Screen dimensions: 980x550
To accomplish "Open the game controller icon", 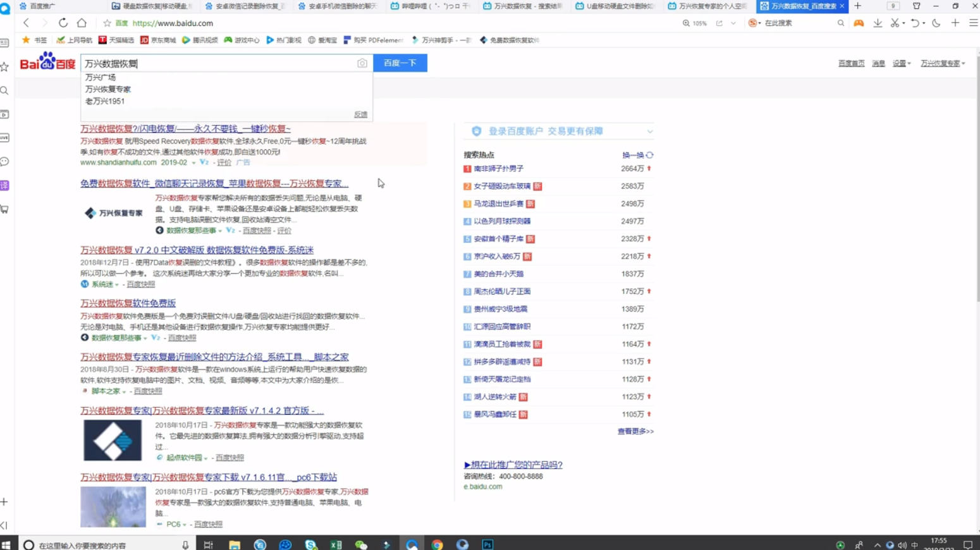I will [859, 23].
